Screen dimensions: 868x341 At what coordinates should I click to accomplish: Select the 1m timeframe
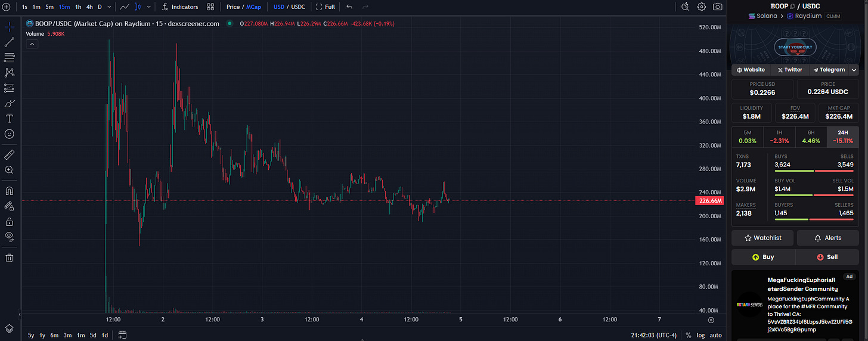(36, 7)
